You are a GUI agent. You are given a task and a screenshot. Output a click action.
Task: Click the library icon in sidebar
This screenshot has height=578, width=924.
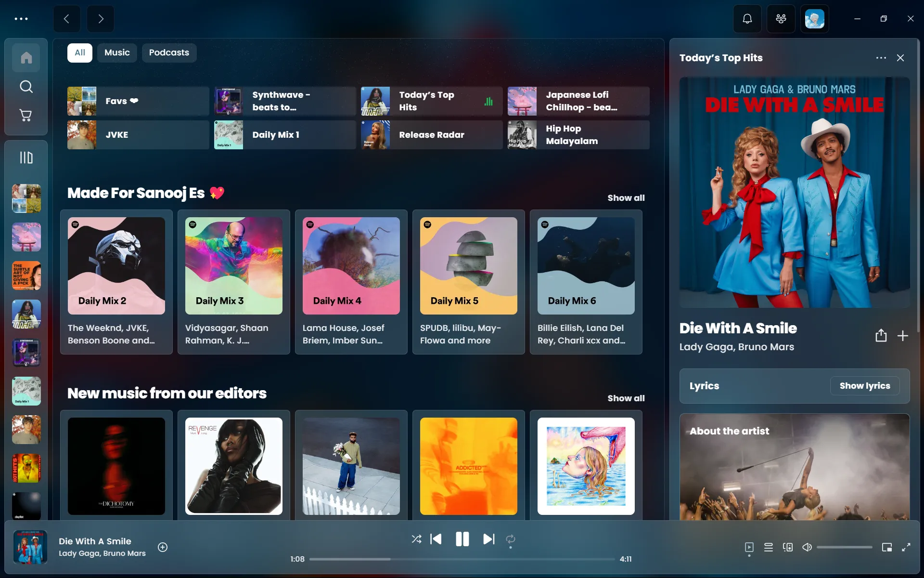tap(26, 157)
